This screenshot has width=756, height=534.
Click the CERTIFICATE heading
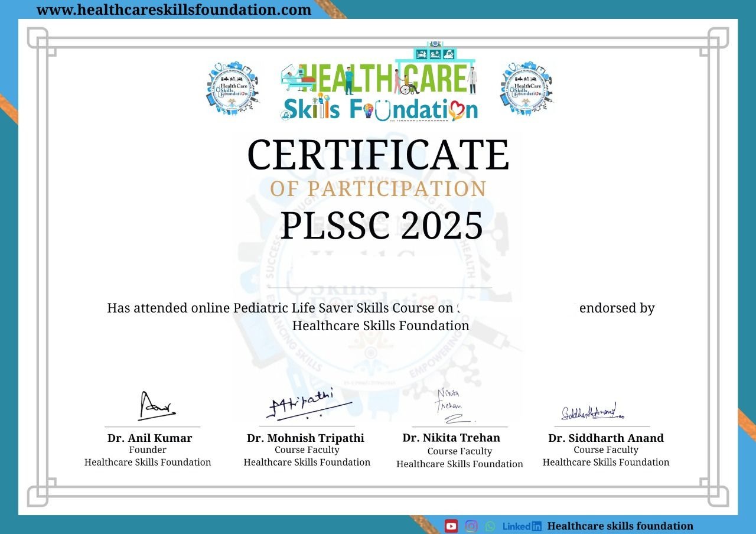pos(378,155)
